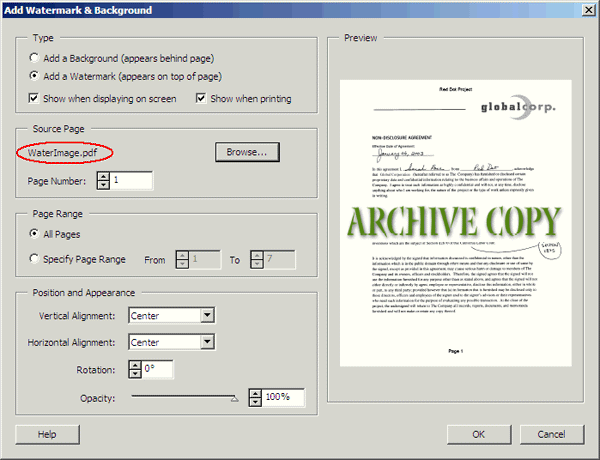Click the From page stepper arrows
Screen dimensions: 600x460
(x=182, y=260)
